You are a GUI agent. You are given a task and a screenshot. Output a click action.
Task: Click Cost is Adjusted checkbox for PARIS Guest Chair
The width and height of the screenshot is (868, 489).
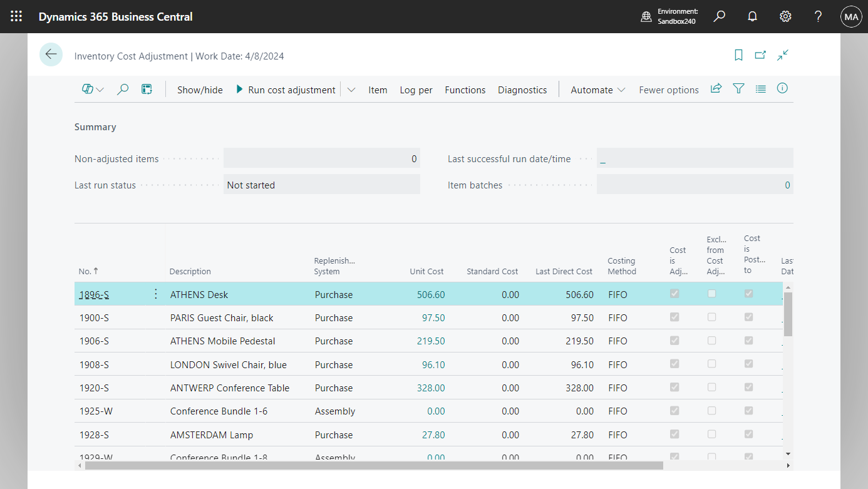674,317
